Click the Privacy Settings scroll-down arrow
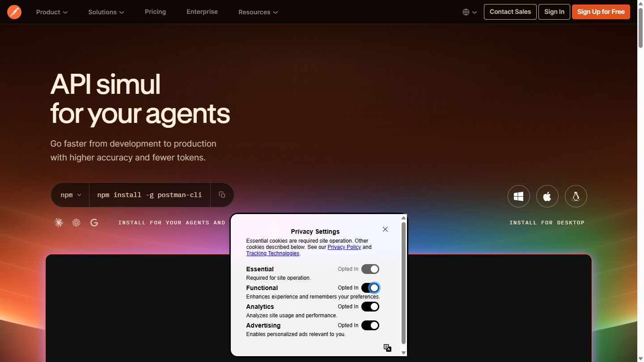644x362 pixels. coord(403,353)
